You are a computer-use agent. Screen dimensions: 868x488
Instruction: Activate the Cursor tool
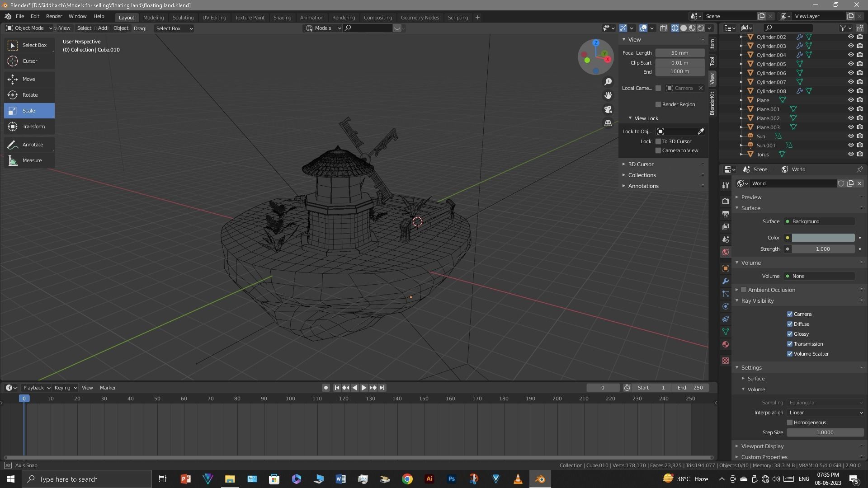point(29,61)
